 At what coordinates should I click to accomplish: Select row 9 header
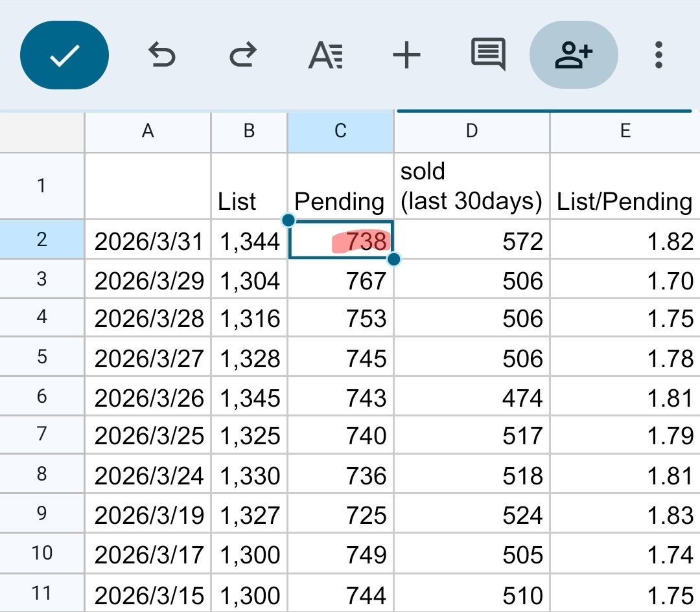click(42, 514)
